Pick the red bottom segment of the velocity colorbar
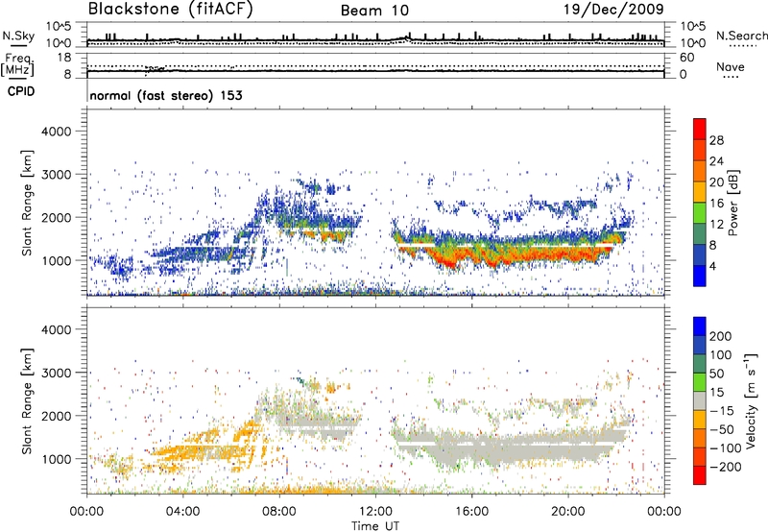The width and height of the screenshot is (768, 532). click(x=700, y=475)
